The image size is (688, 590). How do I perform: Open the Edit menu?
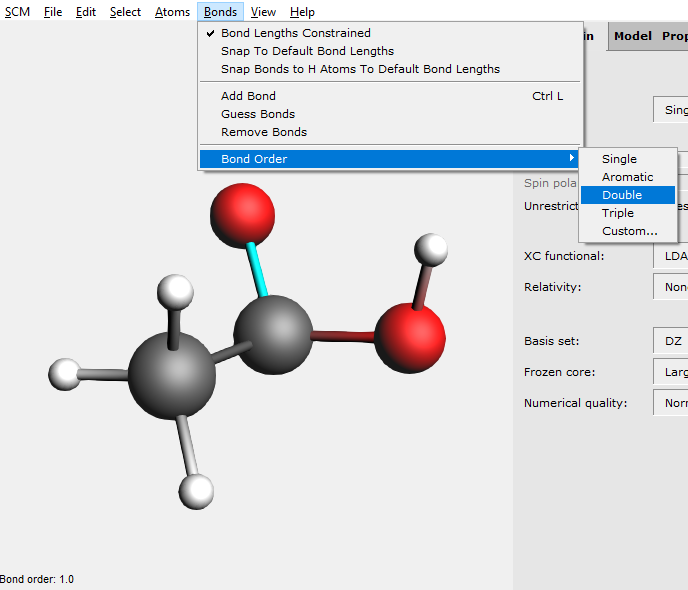click(86, 12)
